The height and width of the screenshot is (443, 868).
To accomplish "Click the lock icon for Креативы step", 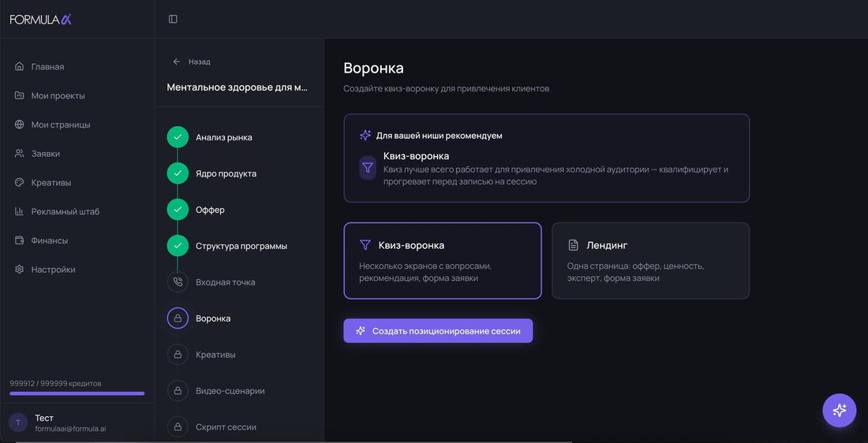I will pos(178,355).
